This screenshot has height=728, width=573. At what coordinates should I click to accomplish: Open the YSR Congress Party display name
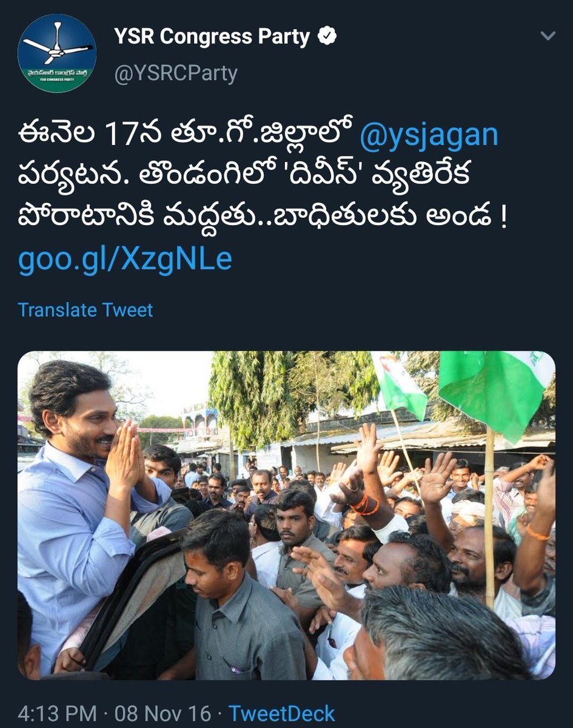pyautogui.click(x=212, y=37)
